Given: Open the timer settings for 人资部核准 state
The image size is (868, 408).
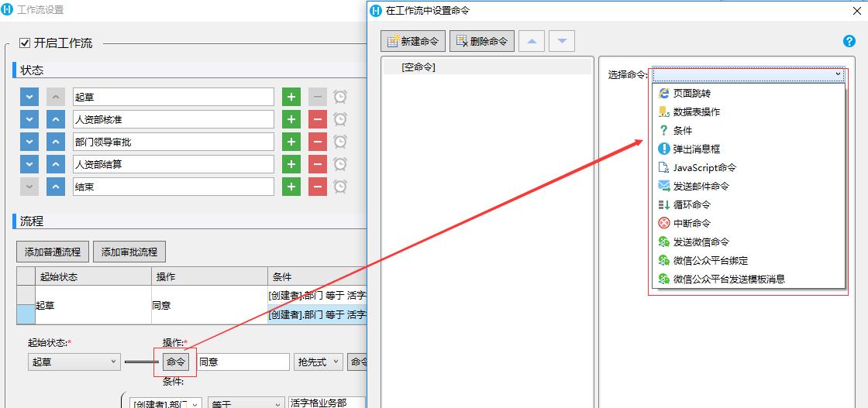Looking at the screenshot, I should (x=340, y=119).
